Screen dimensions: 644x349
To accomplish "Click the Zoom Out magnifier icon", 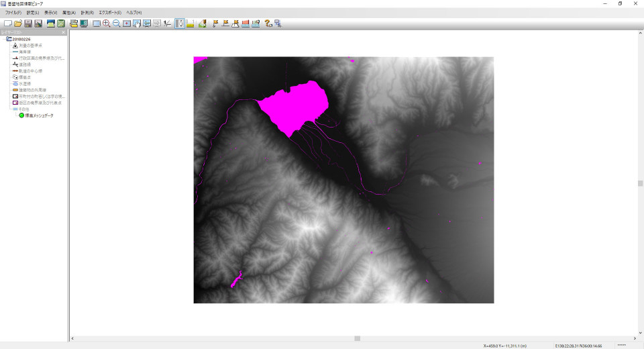I will (116, 23).
